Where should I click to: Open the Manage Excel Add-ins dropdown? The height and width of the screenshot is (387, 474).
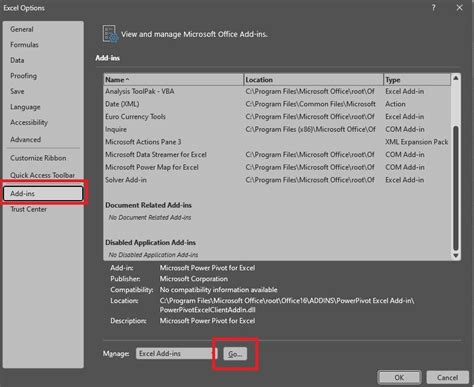[x=176, y=353]
